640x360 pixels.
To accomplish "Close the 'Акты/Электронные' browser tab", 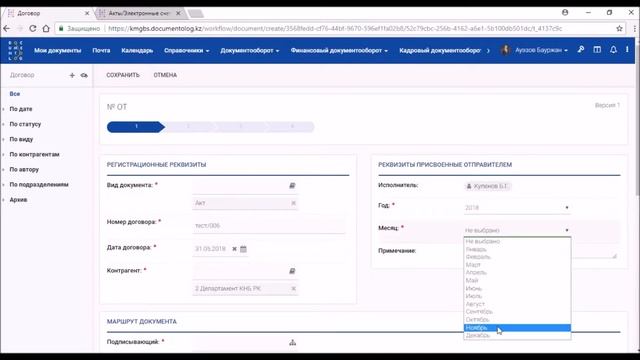I will (178, 13).
